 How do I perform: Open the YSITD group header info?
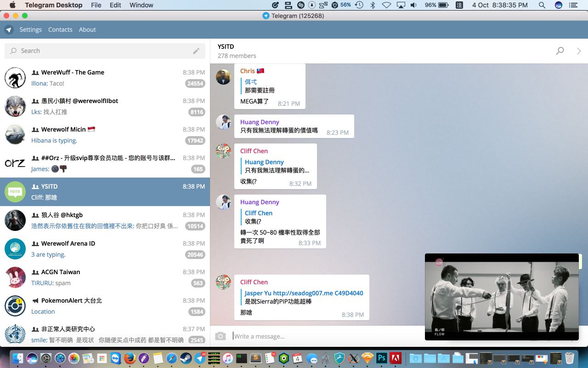237,51
